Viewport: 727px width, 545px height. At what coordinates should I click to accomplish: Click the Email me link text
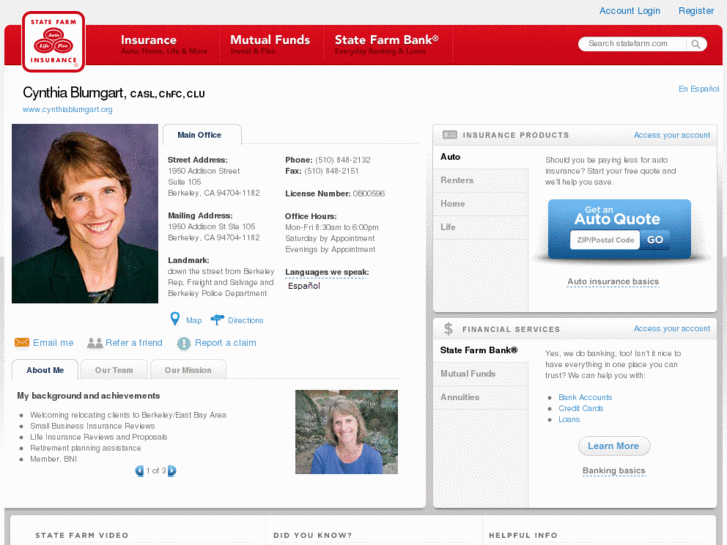click(x=53, y=343)
